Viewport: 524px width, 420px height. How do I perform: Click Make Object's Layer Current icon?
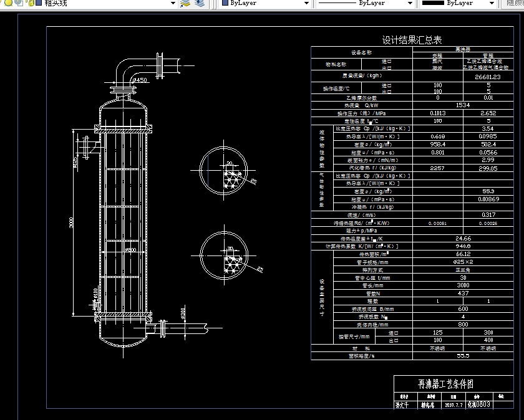tap(185, 3)
